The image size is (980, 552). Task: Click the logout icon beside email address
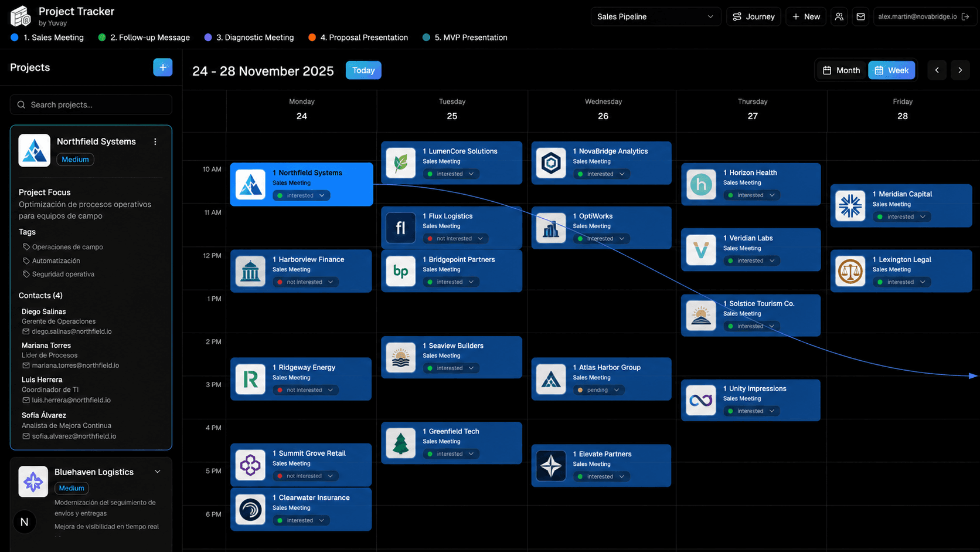click(x=965, y=16)
